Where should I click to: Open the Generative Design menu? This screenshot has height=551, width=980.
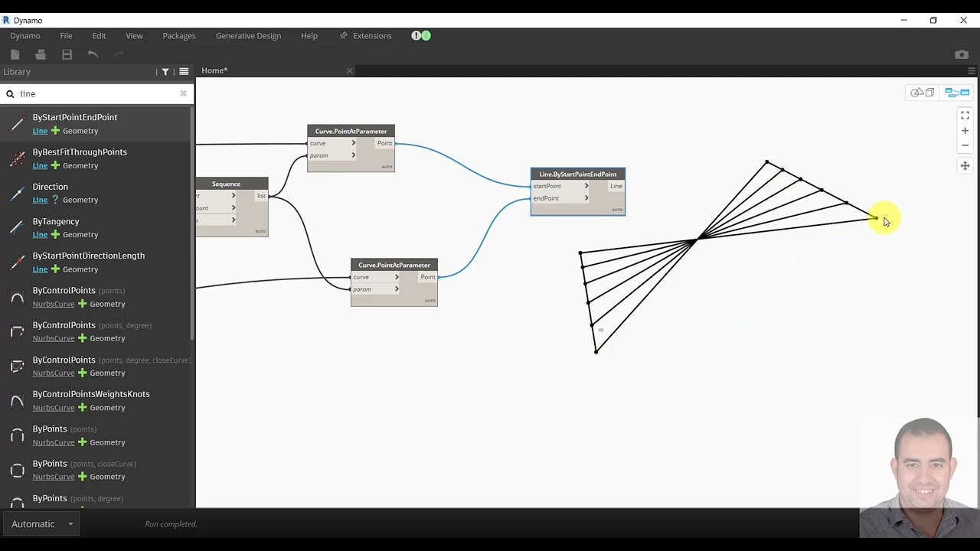[x=248, y=36]
